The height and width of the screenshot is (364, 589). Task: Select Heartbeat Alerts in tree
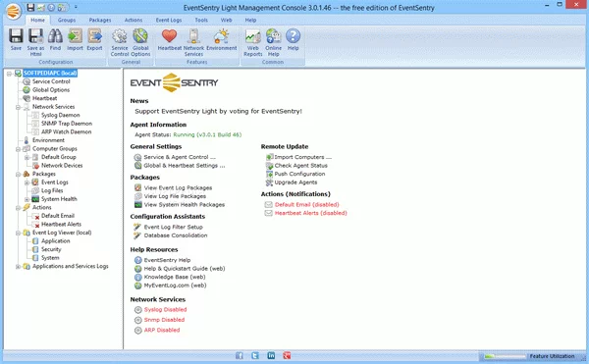61,225
